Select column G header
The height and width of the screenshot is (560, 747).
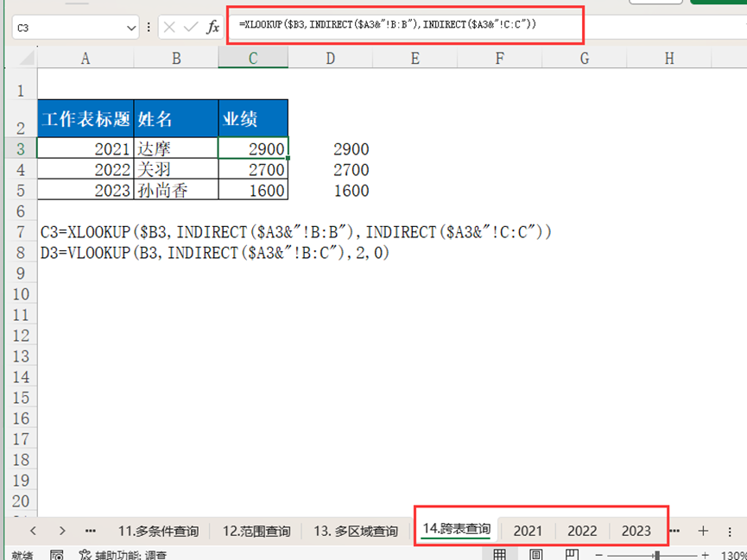584,58
